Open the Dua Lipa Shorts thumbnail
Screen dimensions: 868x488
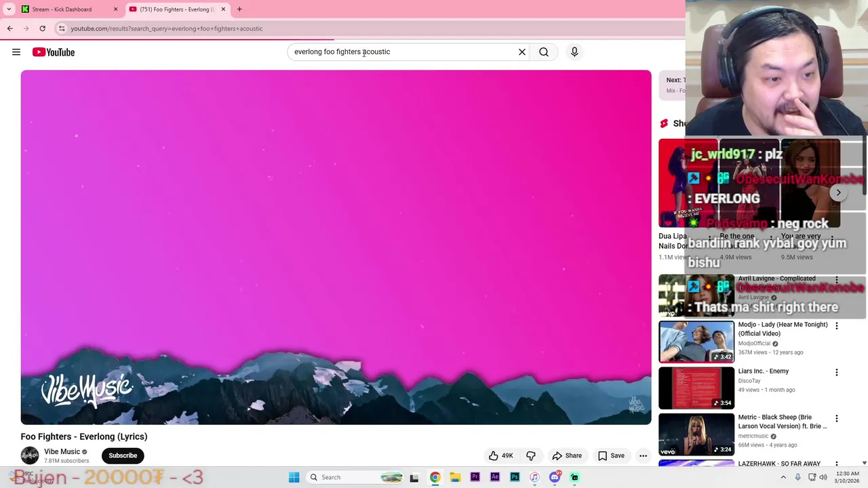688,183
